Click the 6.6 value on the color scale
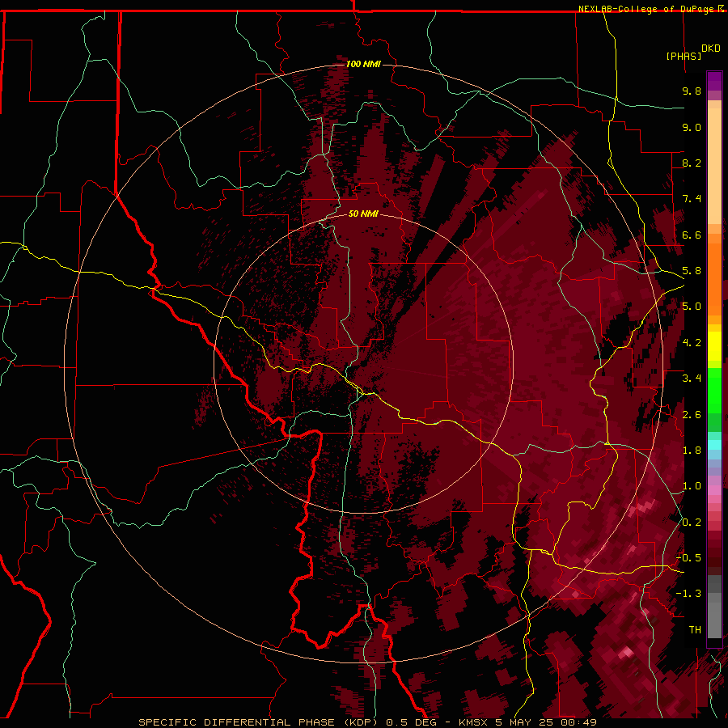Viewport: 728px width, 728px height. click(x=692, y=235)
